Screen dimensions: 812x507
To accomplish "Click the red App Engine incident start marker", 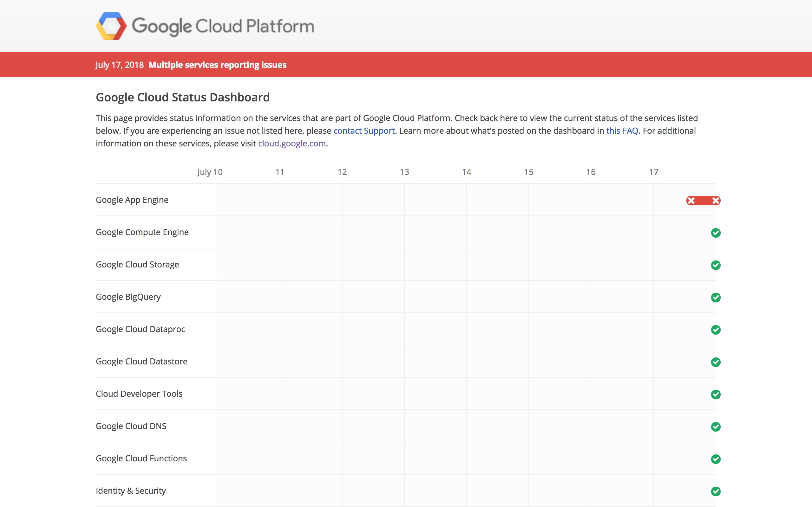I will (x=691, y=201).
